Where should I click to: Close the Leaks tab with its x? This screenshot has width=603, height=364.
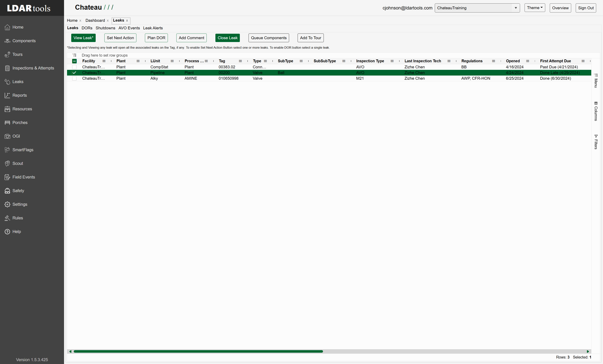coord(127,21)
